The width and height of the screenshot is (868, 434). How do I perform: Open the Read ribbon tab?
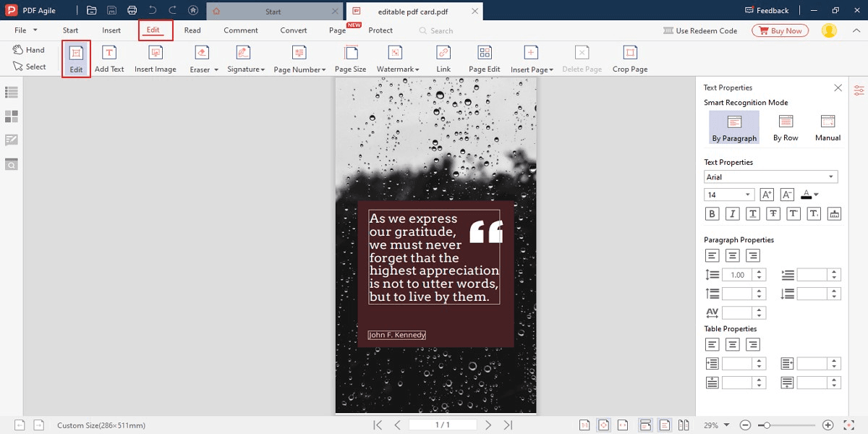(x=192, y=30)
